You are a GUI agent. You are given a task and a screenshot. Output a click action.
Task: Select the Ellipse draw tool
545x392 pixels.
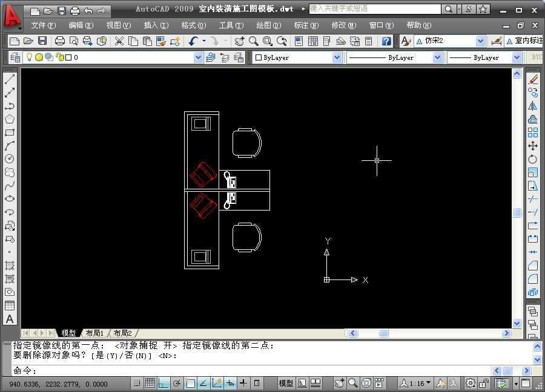[x=10, y=198]
